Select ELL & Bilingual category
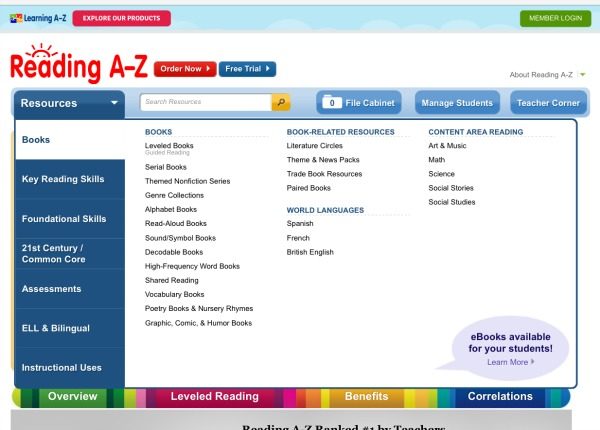This screenshot has height=430, width=600. click(70, 328)
